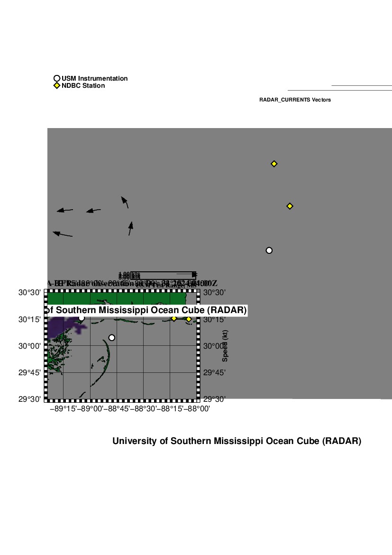Click the leftmost upper current vector arrow

(x=65, y=210)
